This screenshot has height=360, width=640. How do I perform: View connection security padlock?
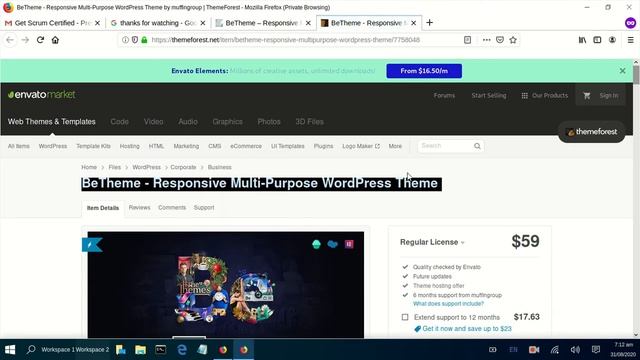click(144, 40)
